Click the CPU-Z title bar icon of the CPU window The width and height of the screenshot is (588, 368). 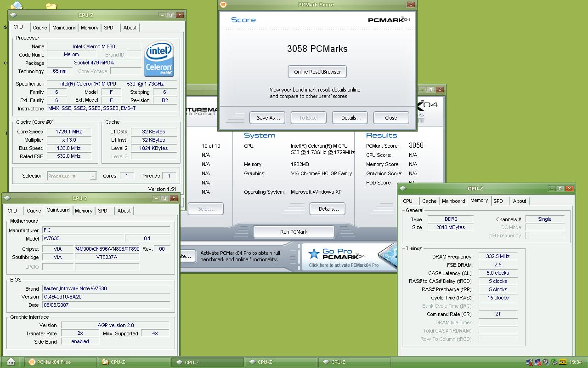(13, 15)
